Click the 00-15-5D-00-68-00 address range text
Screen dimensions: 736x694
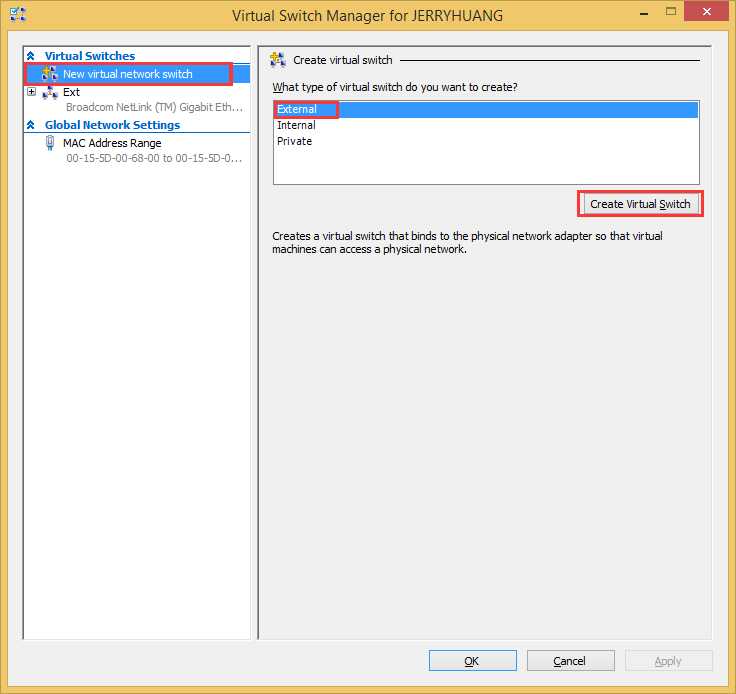154,158
